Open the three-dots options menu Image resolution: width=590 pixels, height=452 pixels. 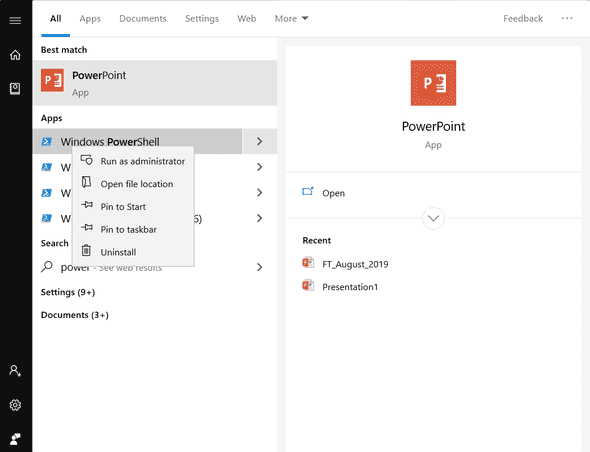coord(567,18)
